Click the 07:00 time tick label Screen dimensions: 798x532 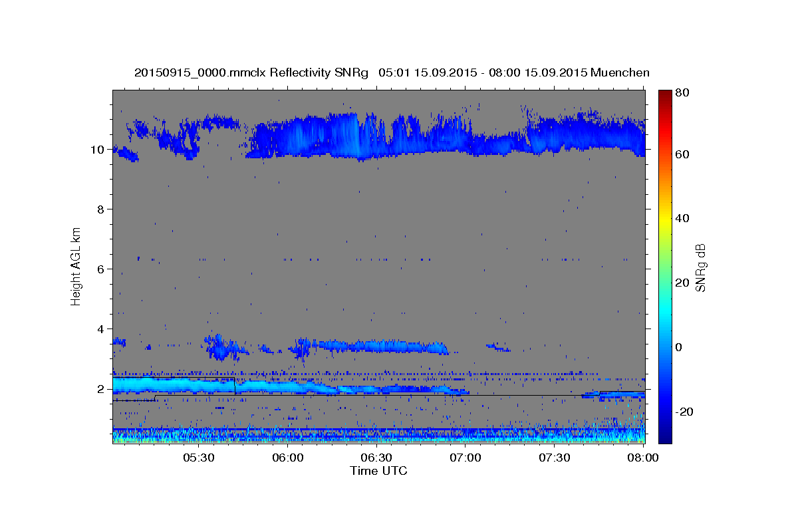click(x=465, y=458)
